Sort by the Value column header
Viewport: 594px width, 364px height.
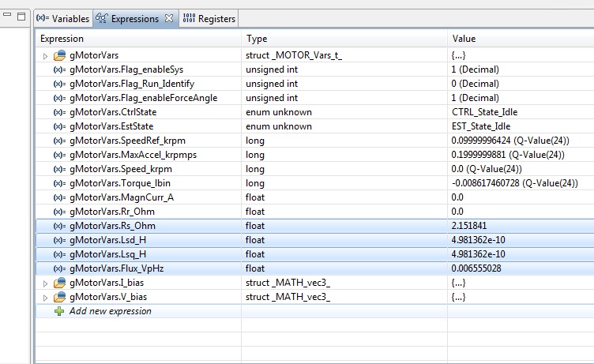click(520, 39)
